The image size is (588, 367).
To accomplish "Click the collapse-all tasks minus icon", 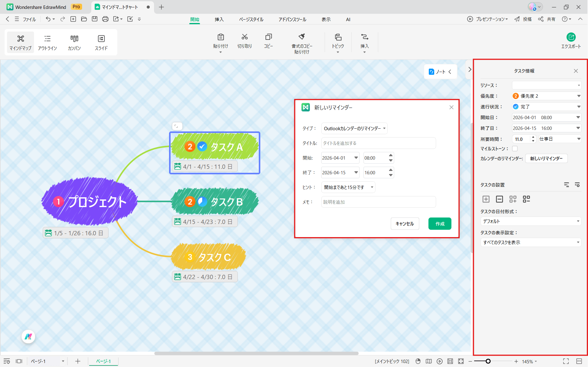I will click(x=499, y=199).
